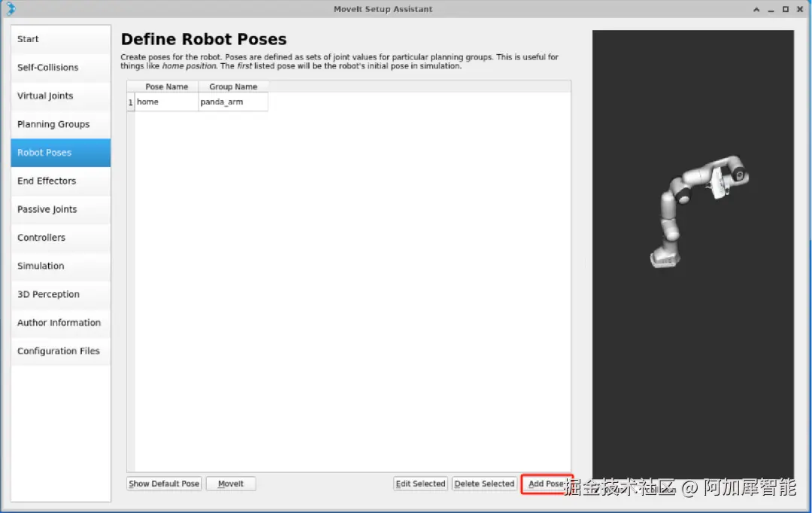Click Show Default Pose button
812x513 pixels.
click(164, 484)
